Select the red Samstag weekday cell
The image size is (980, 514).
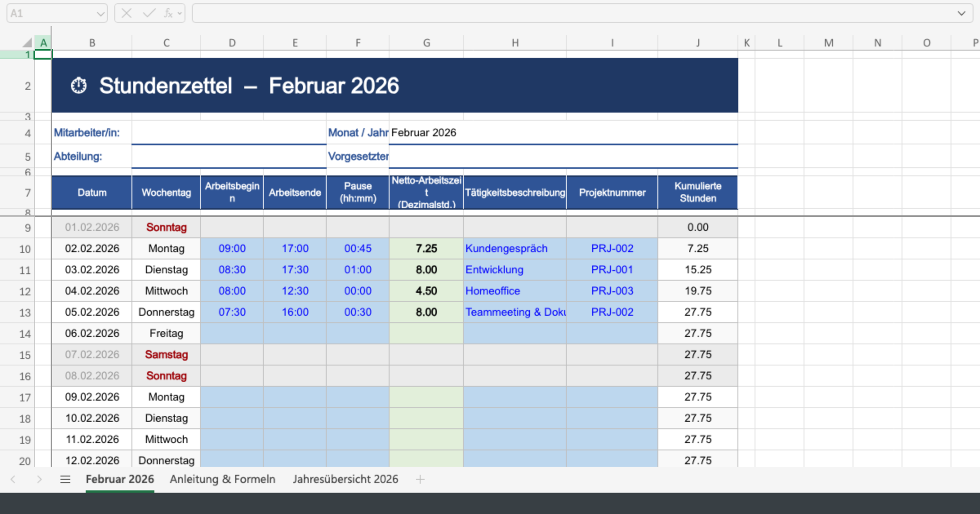click(x=166, y=354)
